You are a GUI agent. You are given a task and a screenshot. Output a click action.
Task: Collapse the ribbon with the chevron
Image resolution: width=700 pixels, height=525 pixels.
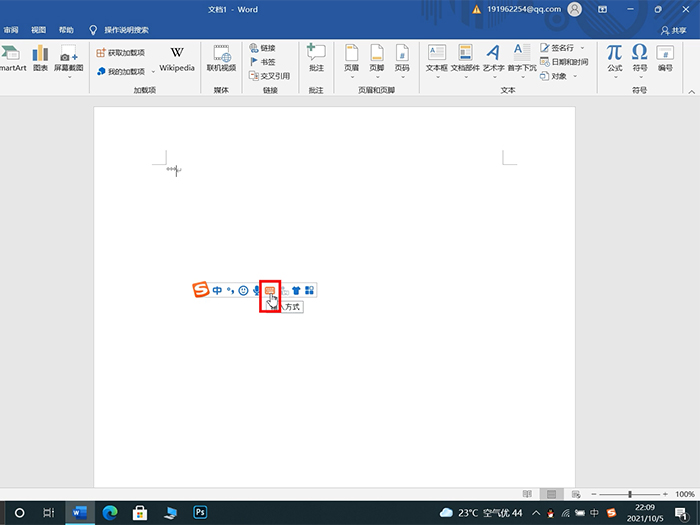click(692, 92)
